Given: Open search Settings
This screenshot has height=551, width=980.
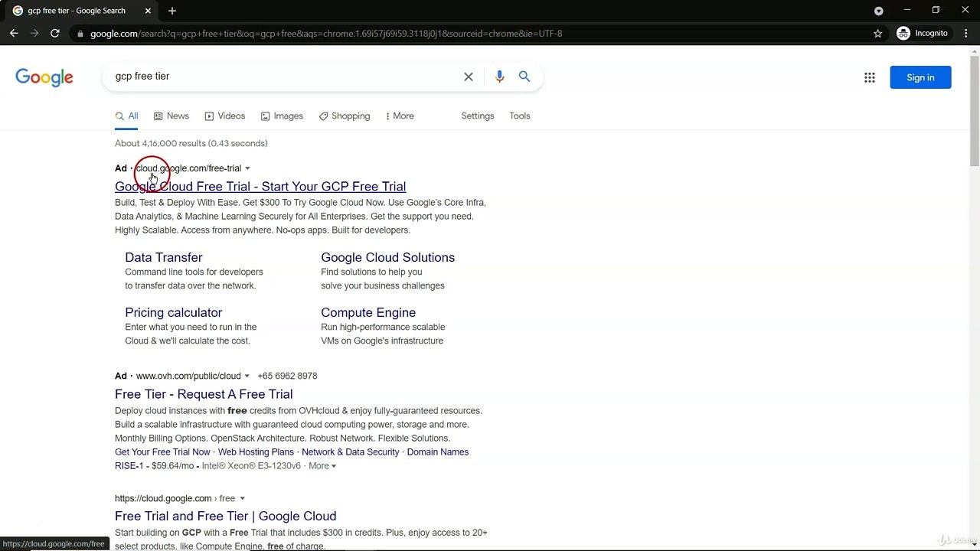Looking at the screenshot, I should tap(478, 116).
